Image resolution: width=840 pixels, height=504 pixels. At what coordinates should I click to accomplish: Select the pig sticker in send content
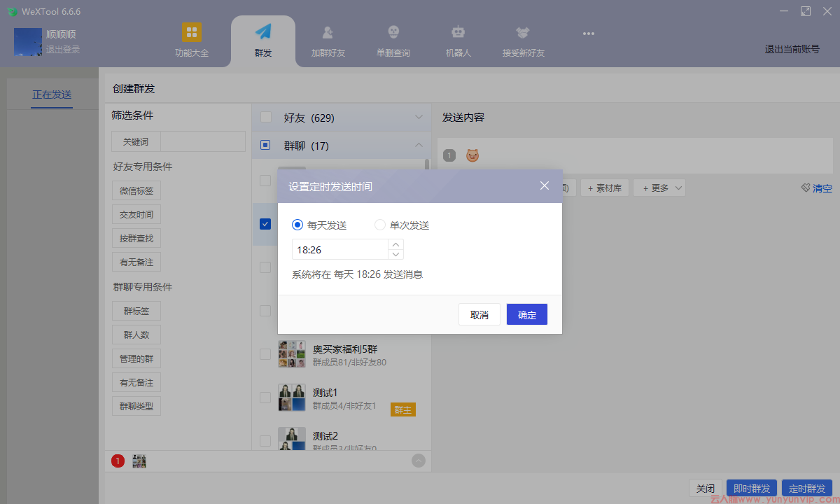[472, 155]
